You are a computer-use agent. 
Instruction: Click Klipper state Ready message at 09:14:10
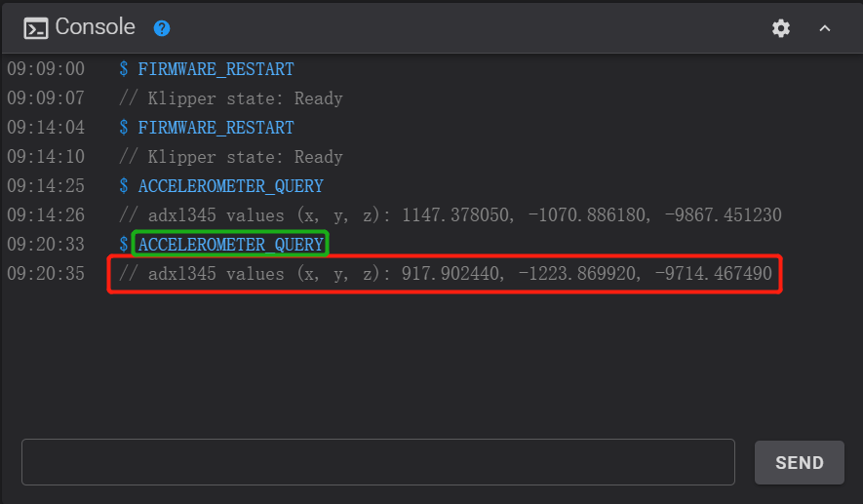(230, 157)
